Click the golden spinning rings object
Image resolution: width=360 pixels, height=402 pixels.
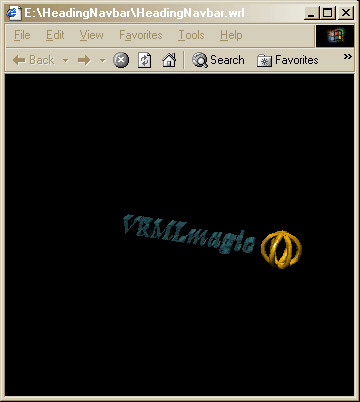[281, 249]
